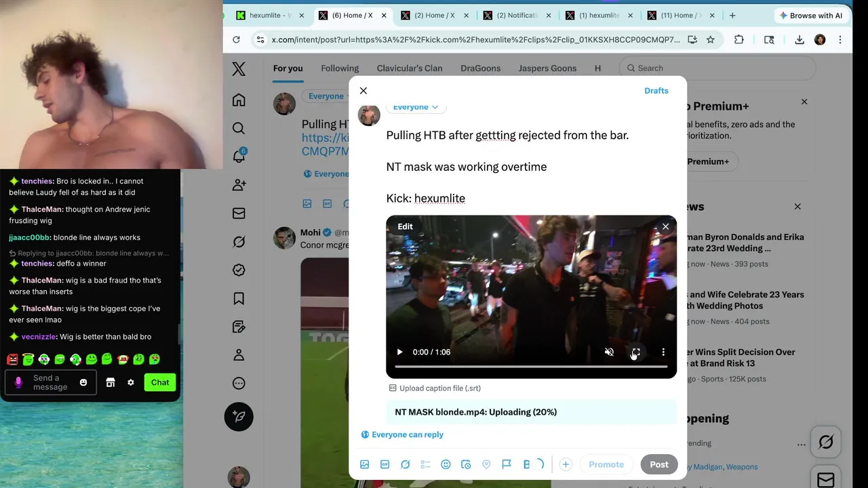The width and height of the screenshot is (868, 488).
Task: Reload the page in Chrome
Action: coord(236,39)
